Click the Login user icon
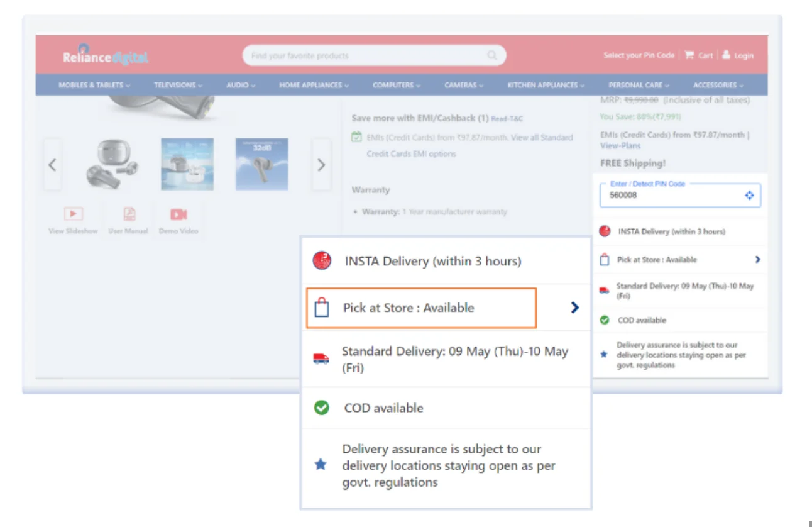 pyautogui.click(x=727, y=55)
